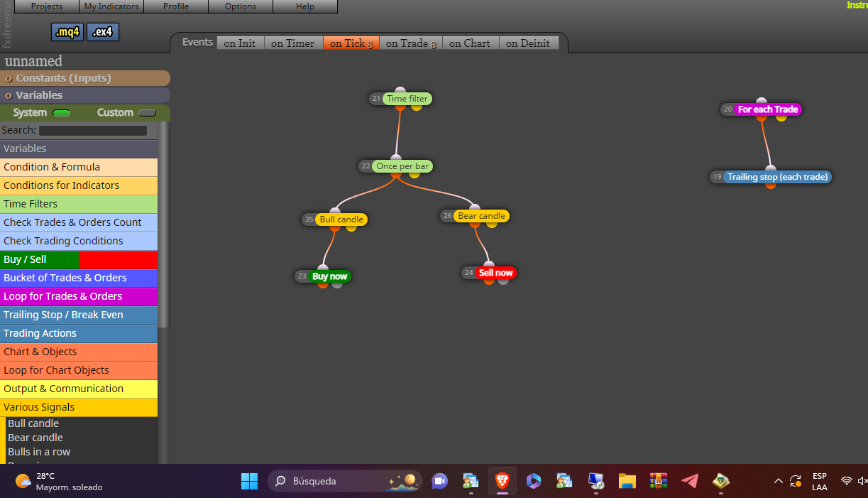This screenshot has height=498, width=868.
Task: Select Bulls in a row list item
Action: click(x=39, y=452)
